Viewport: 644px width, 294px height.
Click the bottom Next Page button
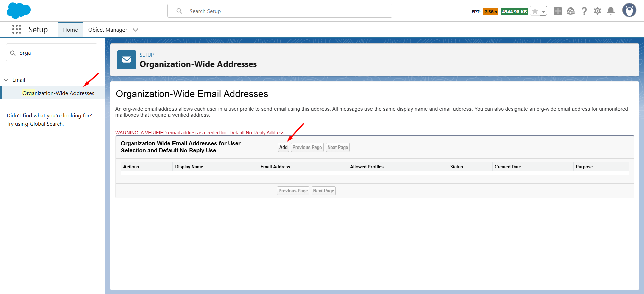tap(324, 191)
